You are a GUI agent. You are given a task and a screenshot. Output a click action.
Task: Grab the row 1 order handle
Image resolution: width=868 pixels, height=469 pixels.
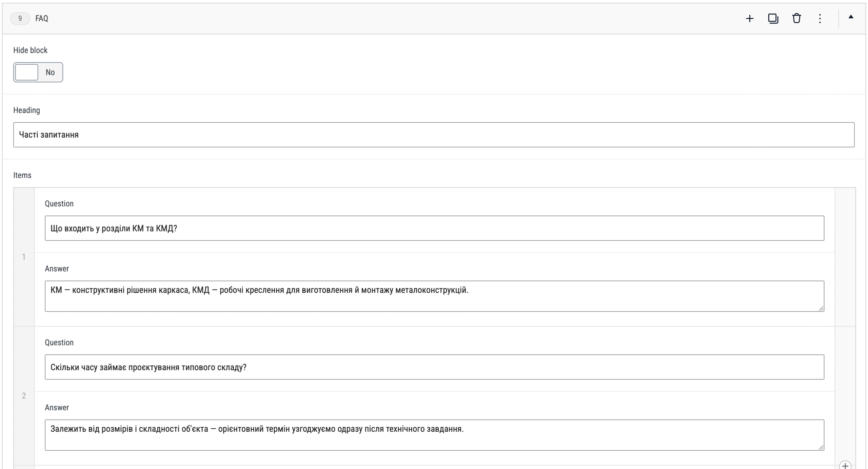tap(24, 257)
